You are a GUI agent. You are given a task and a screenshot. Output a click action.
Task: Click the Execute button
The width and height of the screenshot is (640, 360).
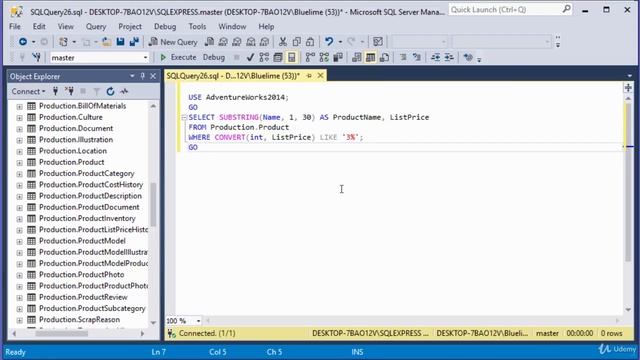pos(178,58)
